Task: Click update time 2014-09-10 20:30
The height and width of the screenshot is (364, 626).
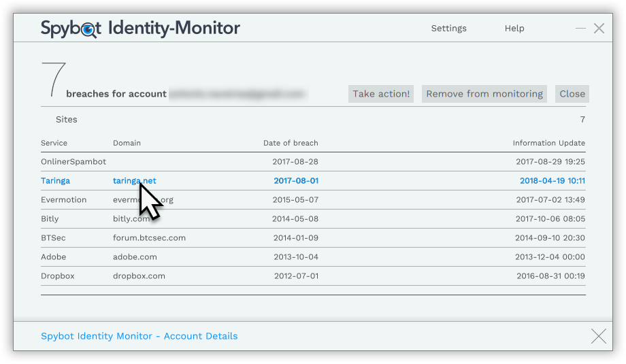Action: coord(550,238)
